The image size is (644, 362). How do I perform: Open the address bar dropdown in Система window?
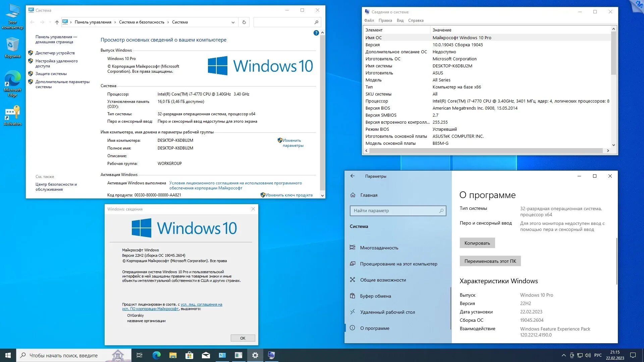[233, 22]
